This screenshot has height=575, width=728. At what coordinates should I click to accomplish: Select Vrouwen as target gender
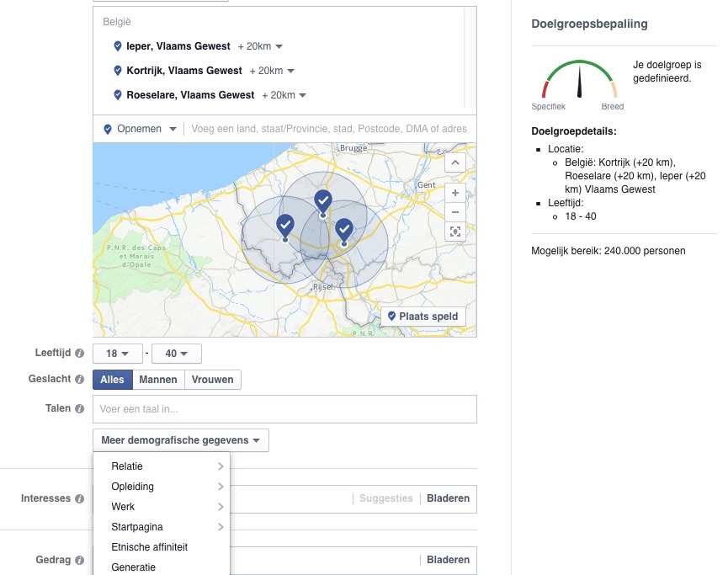point(211,379)
